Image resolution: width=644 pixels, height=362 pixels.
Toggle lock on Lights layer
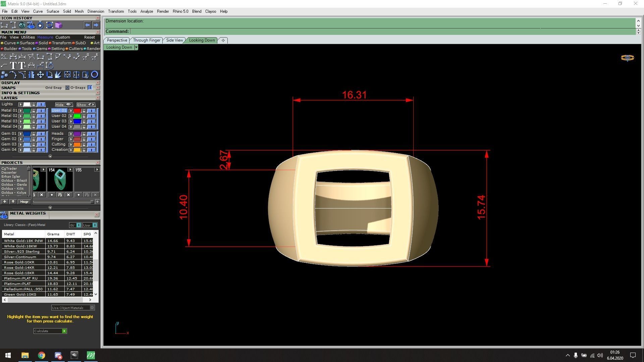[34, 105]
